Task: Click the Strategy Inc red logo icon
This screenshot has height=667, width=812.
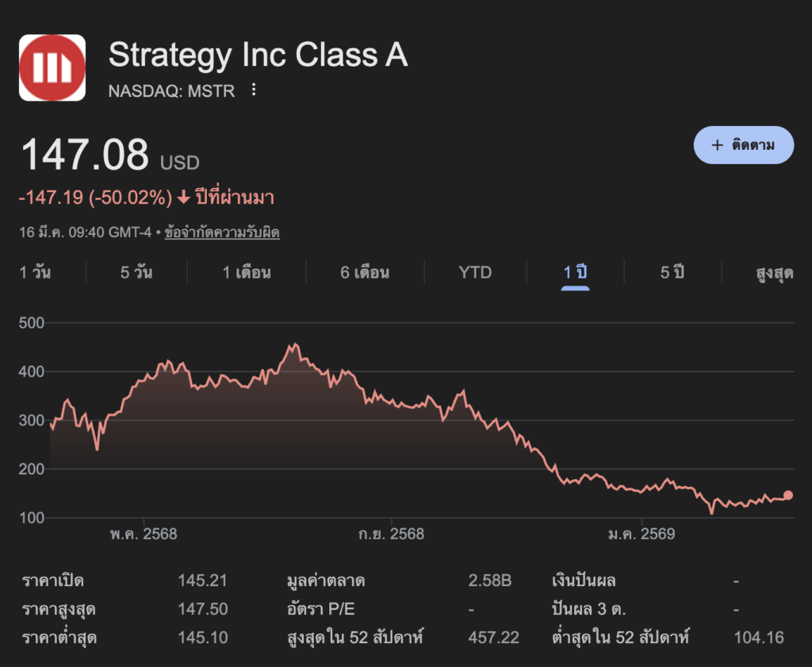Action: 52,67
